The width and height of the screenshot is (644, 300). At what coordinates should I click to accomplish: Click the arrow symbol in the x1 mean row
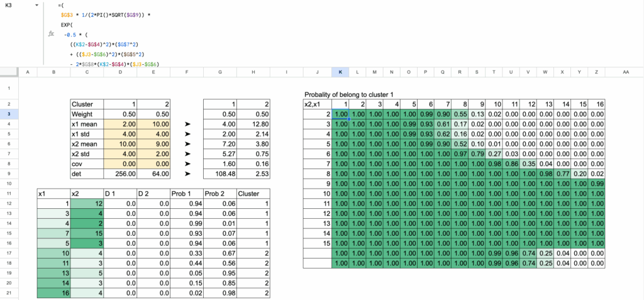click(187, 124)
